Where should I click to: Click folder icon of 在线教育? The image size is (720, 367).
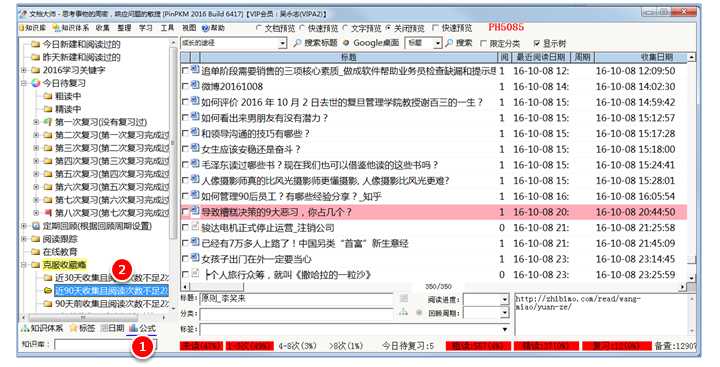tap(36, 252)
